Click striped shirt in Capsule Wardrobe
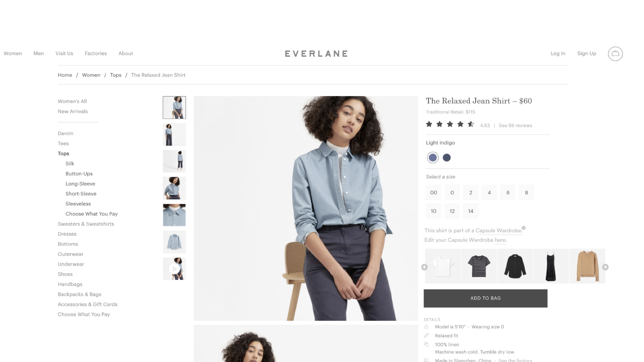 [x=479, y=266]
